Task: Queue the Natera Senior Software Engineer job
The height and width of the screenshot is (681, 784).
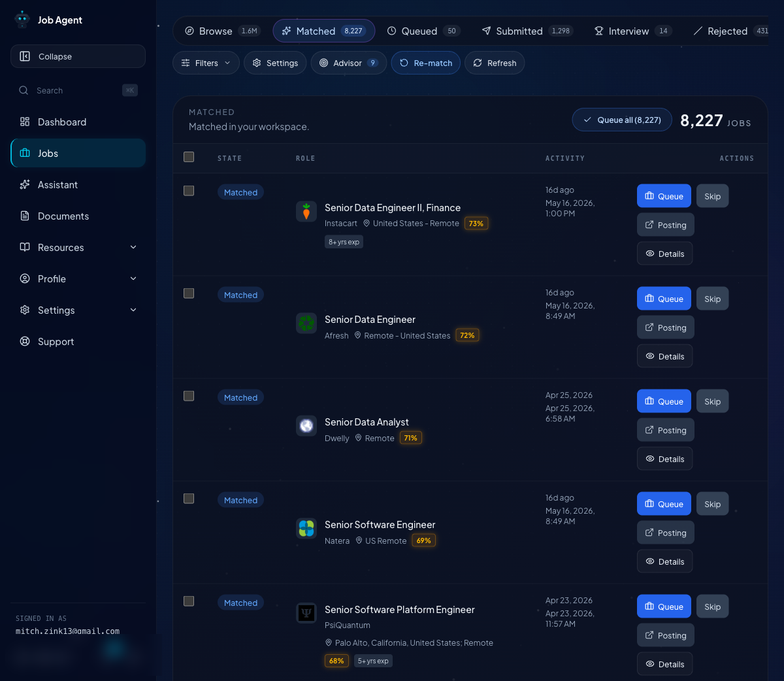Action: [664, 504]
